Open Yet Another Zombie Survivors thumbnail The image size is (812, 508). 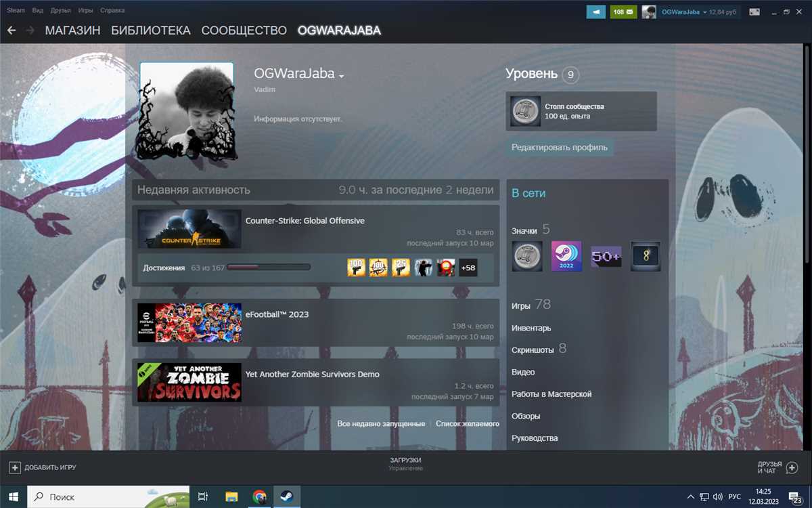pyautogui.click(x=189, y=382)
